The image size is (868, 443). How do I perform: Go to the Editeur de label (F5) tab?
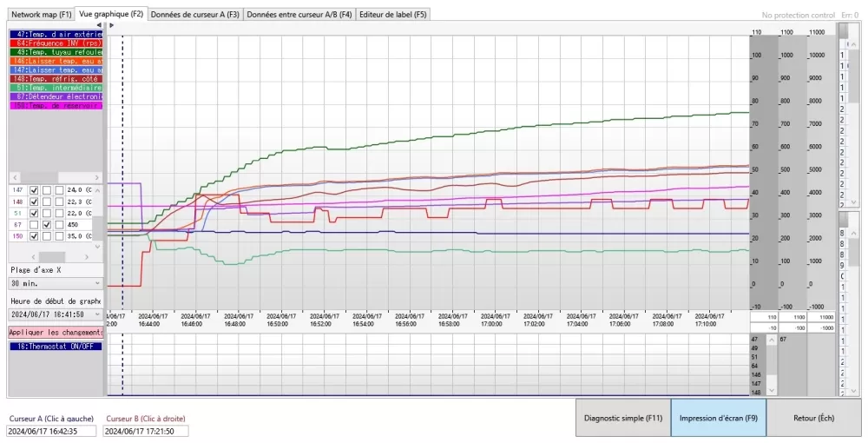click(x=393, y=15)
